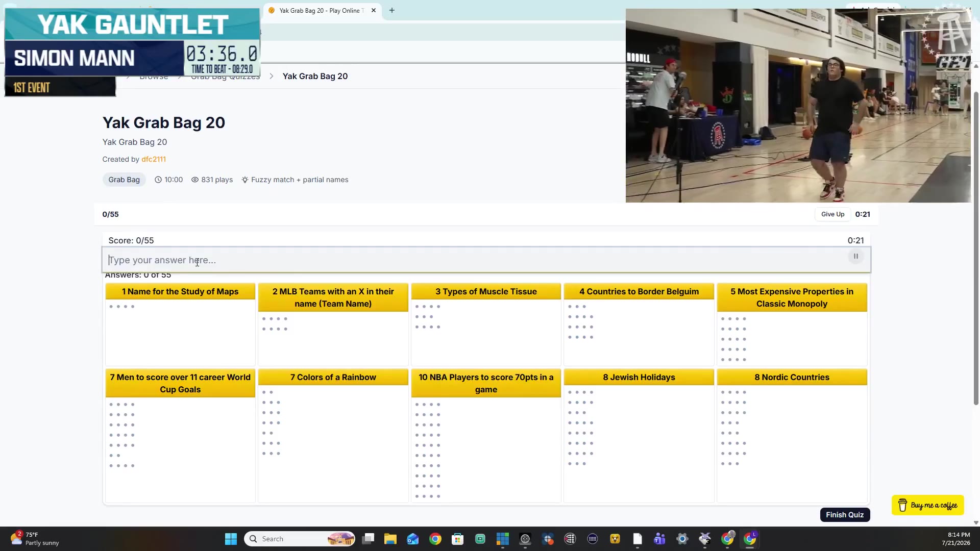Click the Buy me a coffee badge
This screenshot has width=980, height=551.
(928, 505)
